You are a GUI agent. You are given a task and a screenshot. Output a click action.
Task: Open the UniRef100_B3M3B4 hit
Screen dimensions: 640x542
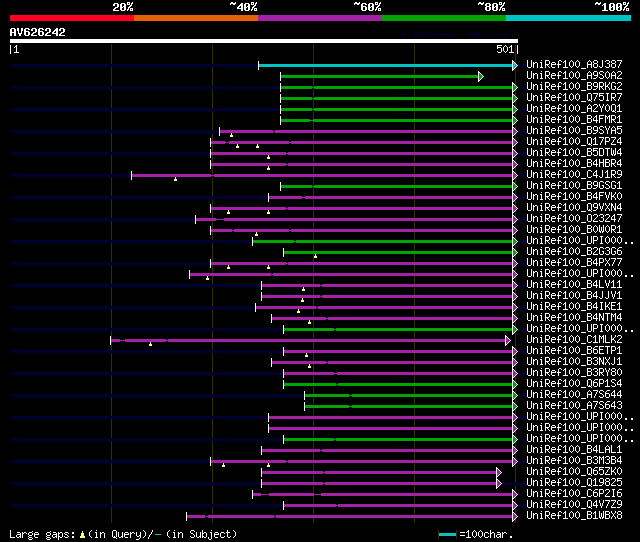point(574,461)
